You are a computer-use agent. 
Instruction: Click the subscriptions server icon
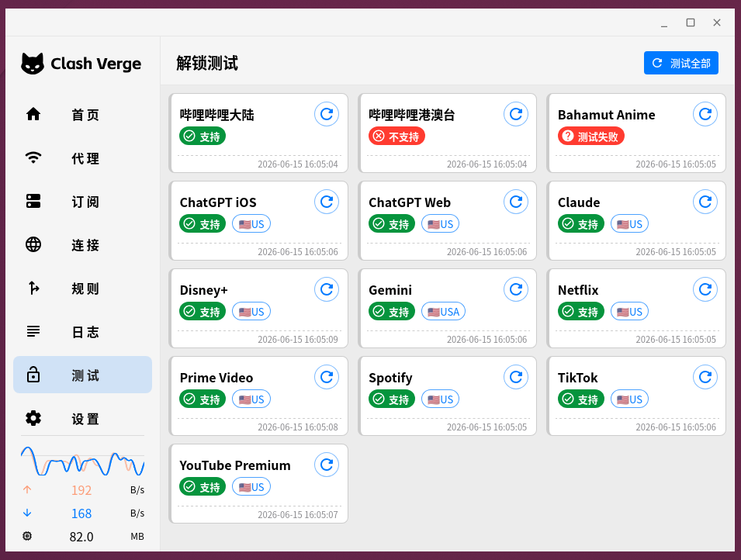coord(33,201)
